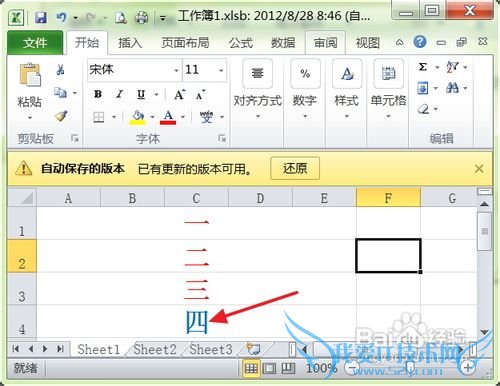Click the Quick Print printer icon
The image size is (500, 386).
(141, 17)
